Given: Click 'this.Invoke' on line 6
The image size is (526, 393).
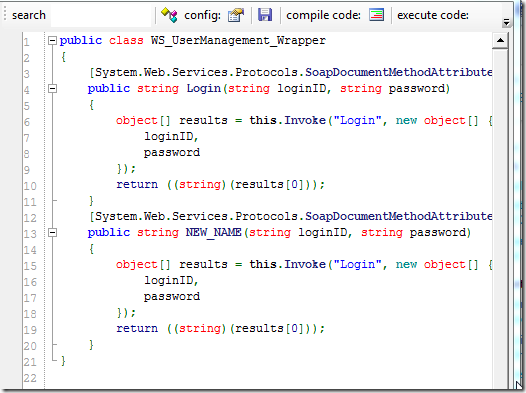Looking at the screenshot, I should pos(287,120).
